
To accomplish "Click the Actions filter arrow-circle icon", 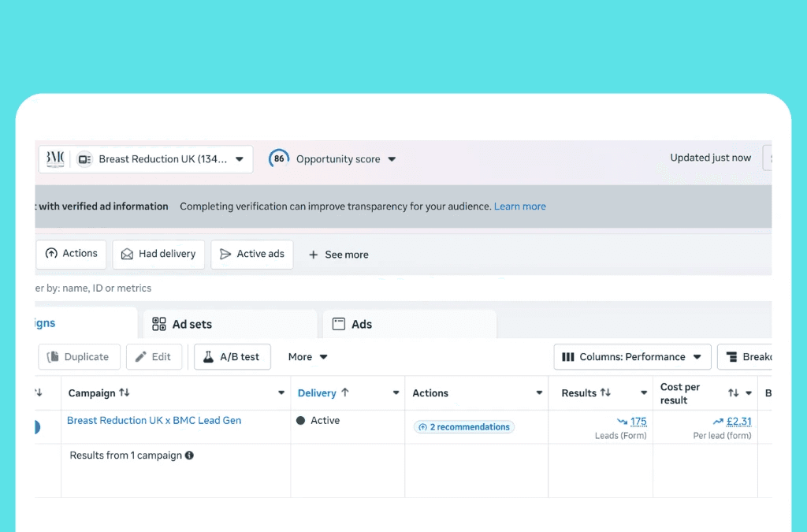I will [x=51, y=253].
